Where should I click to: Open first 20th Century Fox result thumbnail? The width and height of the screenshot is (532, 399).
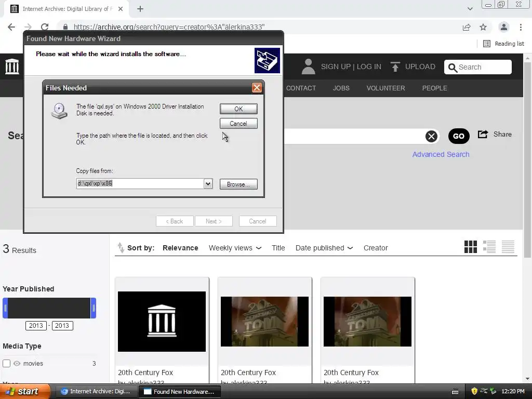pos(162,322)
